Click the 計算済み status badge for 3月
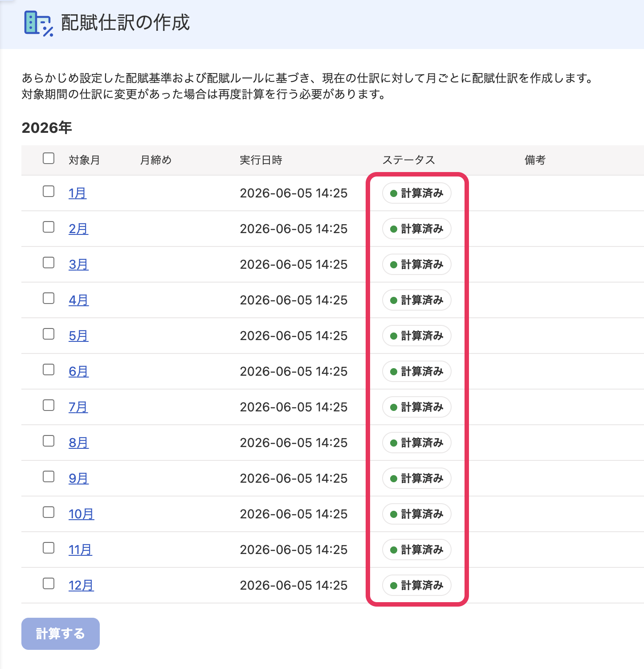Screen dimensions: 644x669 point(417,264)
